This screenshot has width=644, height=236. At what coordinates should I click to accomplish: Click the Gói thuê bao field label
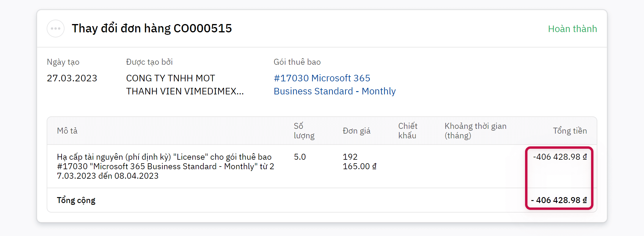coord(297,62)
